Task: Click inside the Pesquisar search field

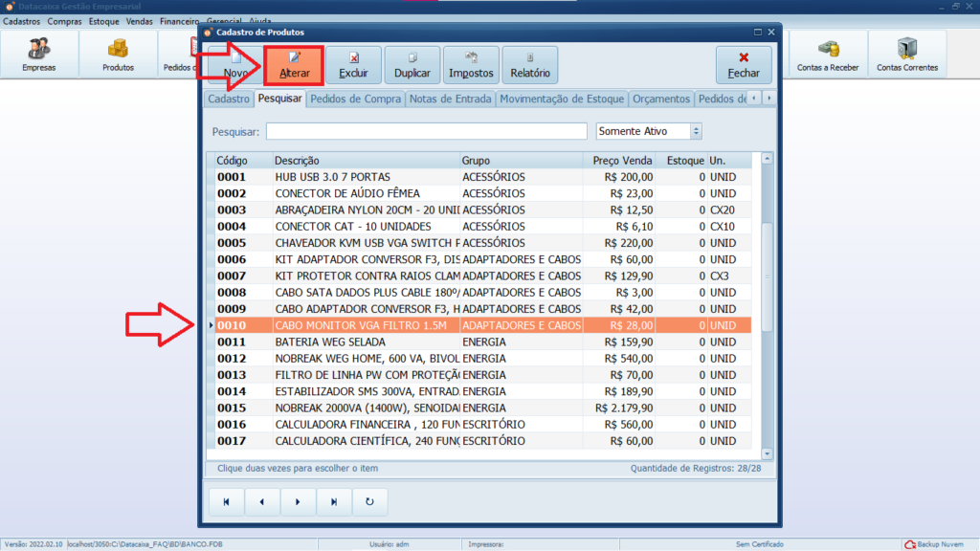Action: point(425,130)
